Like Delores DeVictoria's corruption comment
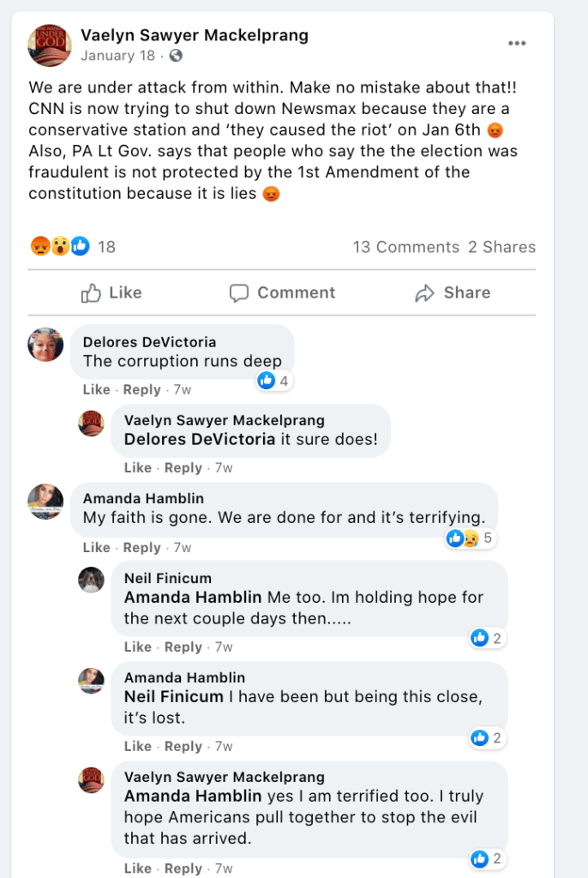588x878 pixels. click(96, 389)
